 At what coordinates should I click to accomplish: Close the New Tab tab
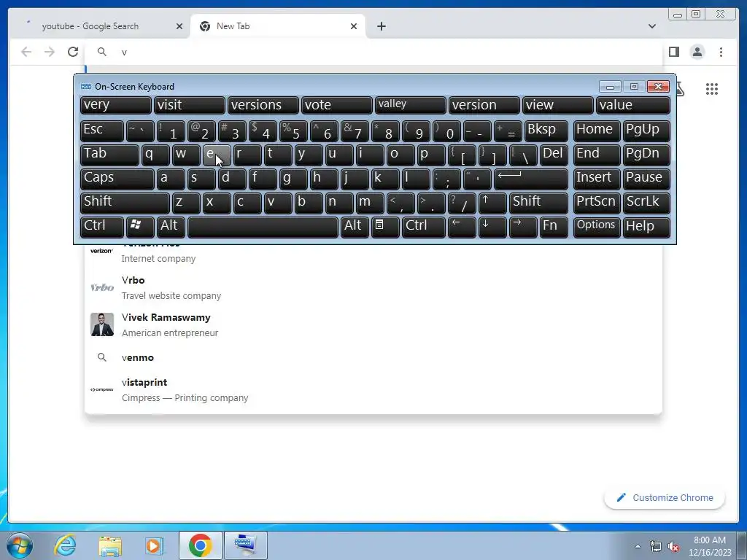click(354, 26)
